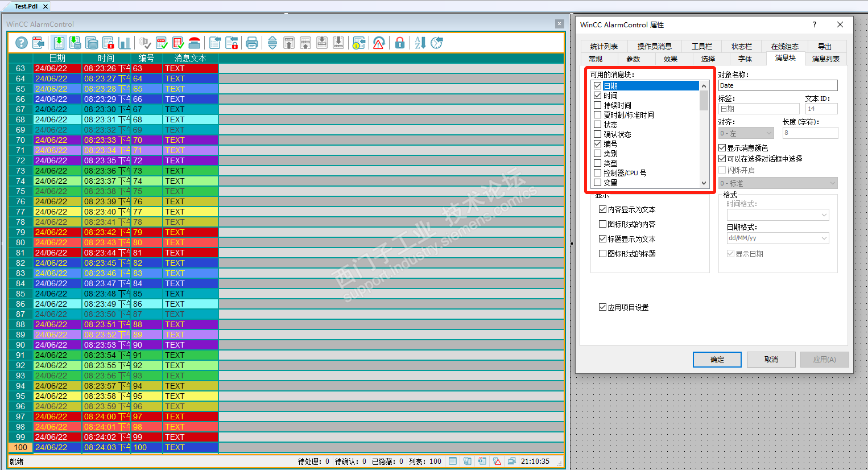Uncheck the 编号 message block
This screenshot has height=470, width=868.
pos(597,144)
